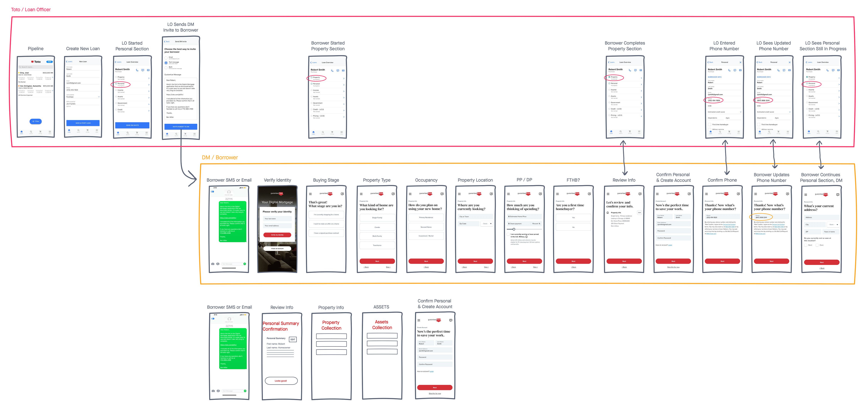Click the Search magnifier icon in the Create New Loan screen

click(x=79, y=130)
